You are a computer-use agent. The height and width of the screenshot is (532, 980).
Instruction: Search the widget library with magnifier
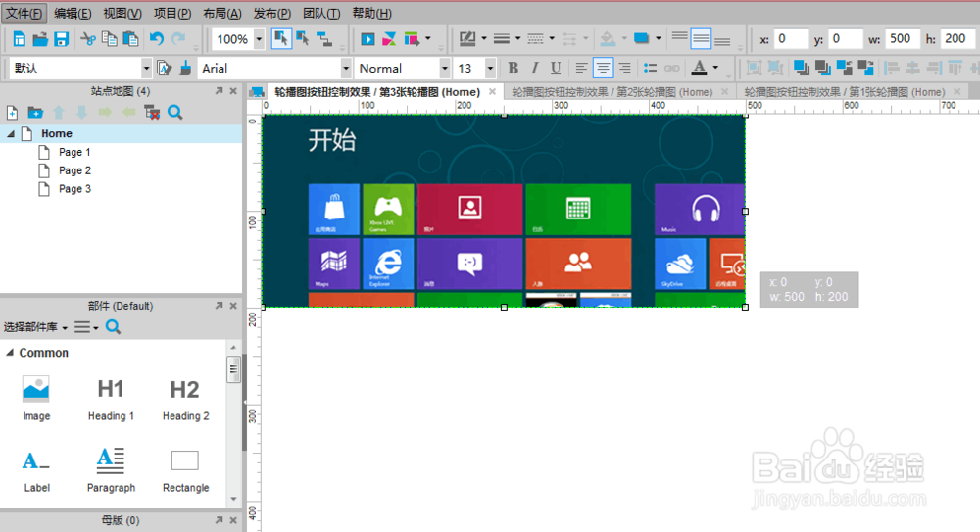click(113, 327)
